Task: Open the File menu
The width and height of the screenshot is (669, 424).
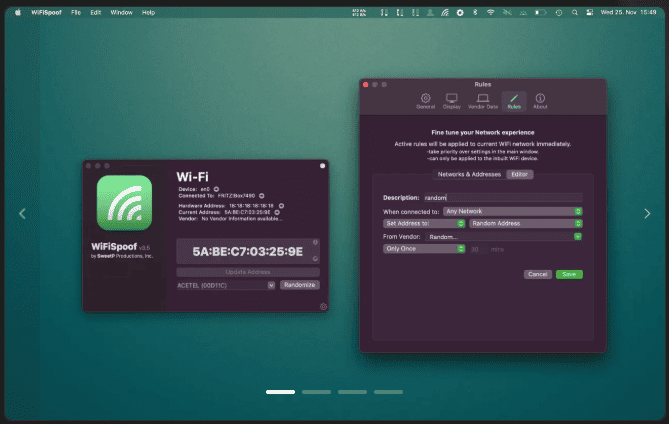Action: [x=76, y=12]
